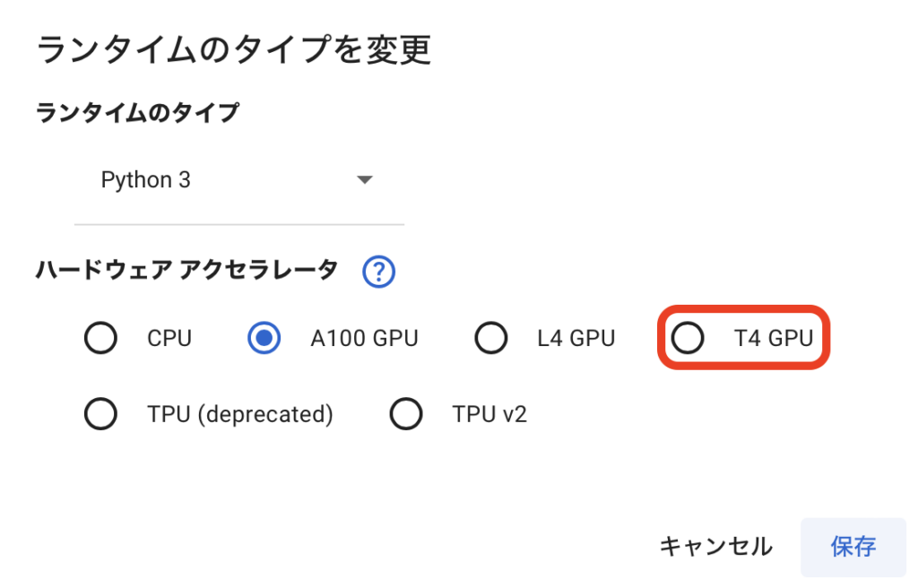This screenshot has height=588, width=918.
Task: Click the bold ランタイムのタイプ field heading
Action: pos(137,113)
